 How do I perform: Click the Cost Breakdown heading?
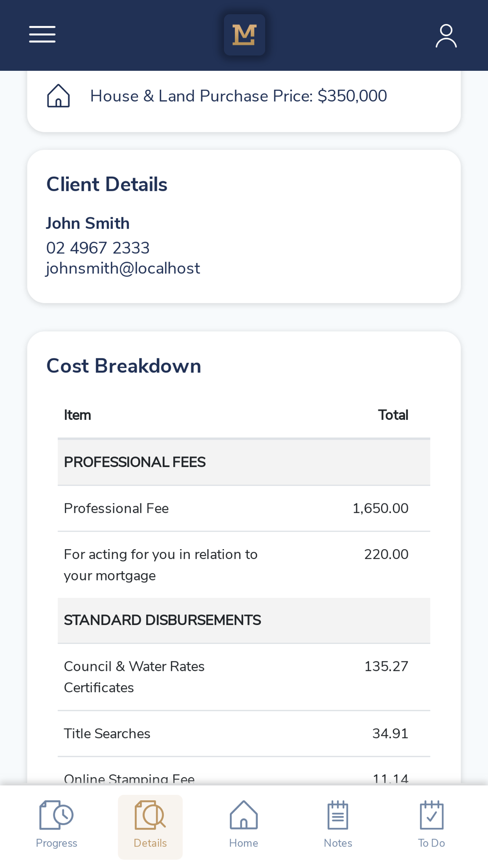[123, 366]
